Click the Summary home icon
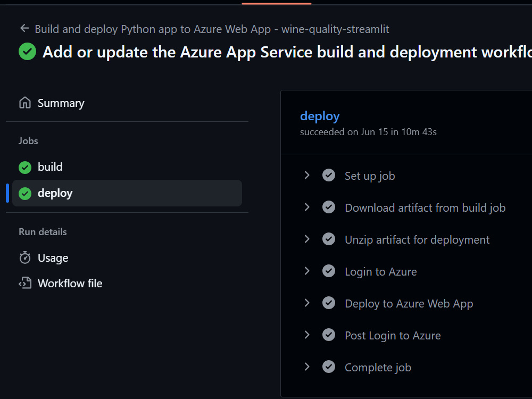Screen dimensions: 532x399 (25, 103)
